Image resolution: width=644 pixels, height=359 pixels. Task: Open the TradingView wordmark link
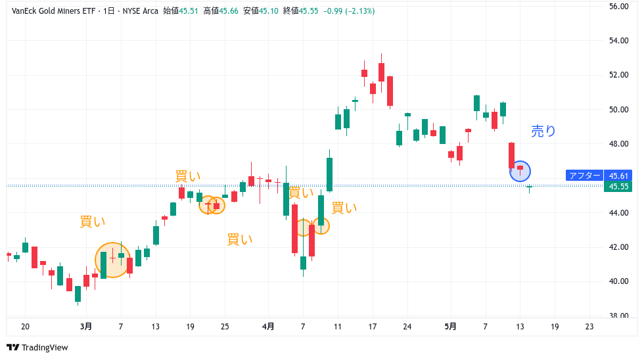pos(45,348)
